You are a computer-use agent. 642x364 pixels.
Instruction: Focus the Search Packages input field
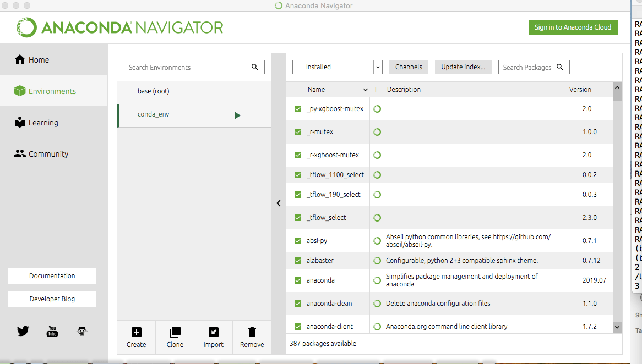click(527, 67)
